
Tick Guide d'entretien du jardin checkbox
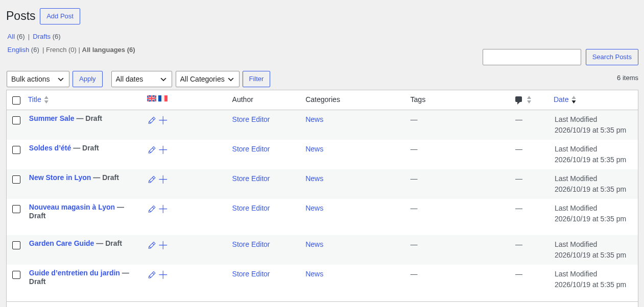click(x=16, y=275)
